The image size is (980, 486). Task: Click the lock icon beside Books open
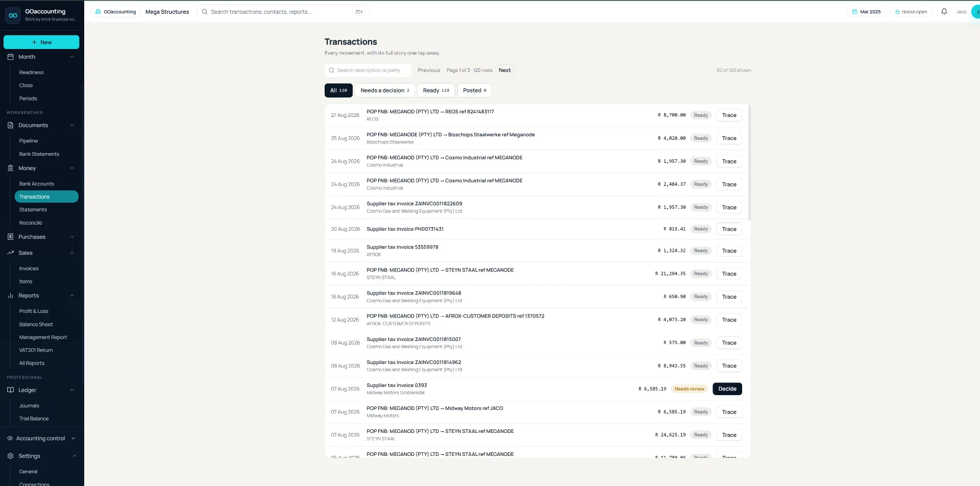897,12
